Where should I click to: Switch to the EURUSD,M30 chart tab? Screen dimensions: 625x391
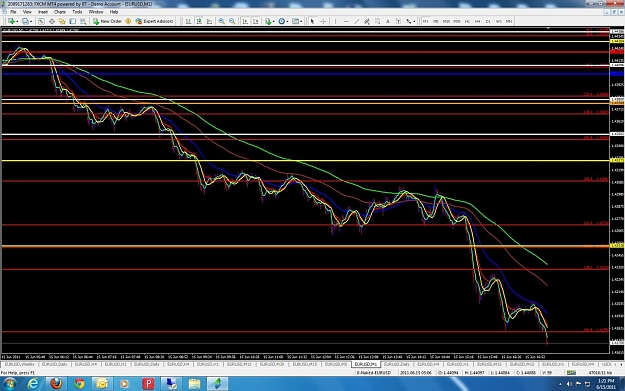click(272, 364)
